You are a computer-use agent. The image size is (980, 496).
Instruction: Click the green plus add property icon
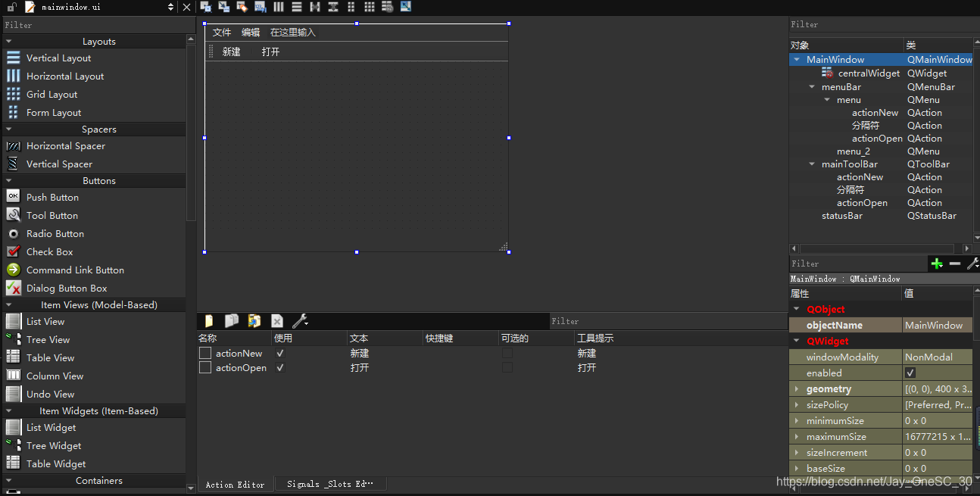tap(937, 264)
